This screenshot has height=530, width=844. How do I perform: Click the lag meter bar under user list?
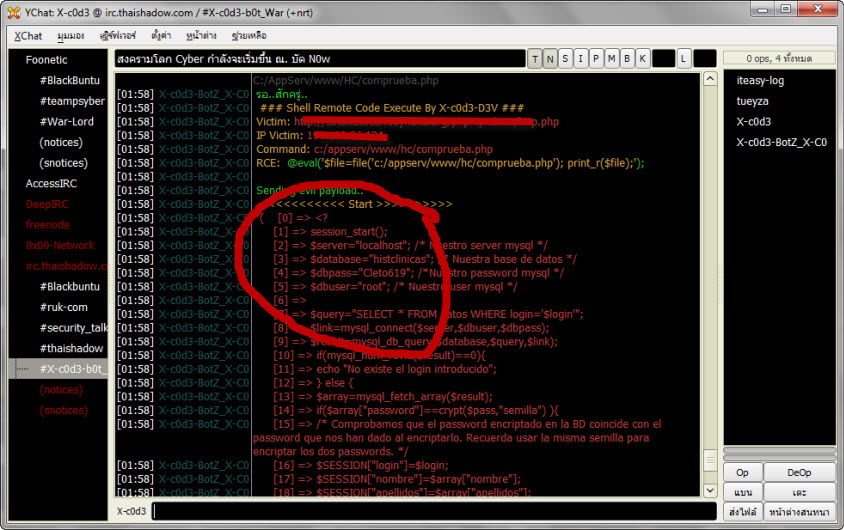pos(779,451)
